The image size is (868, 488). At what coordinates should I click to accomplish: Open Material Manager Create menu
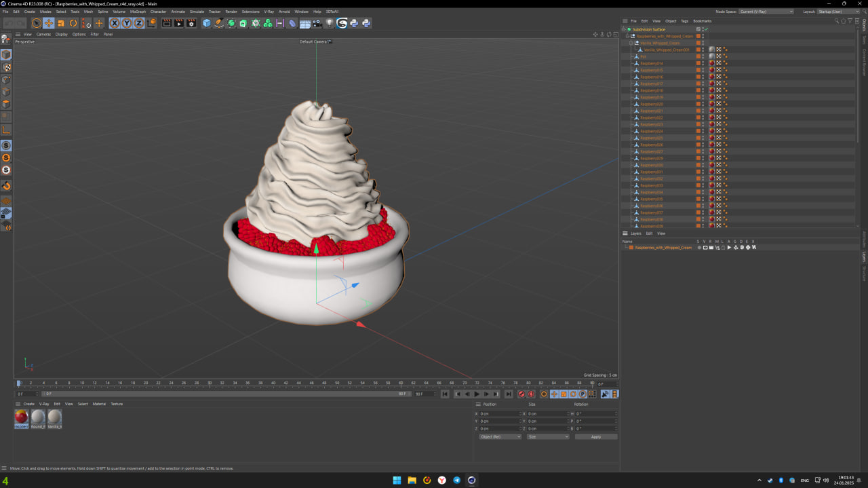[x=29, y=404]
